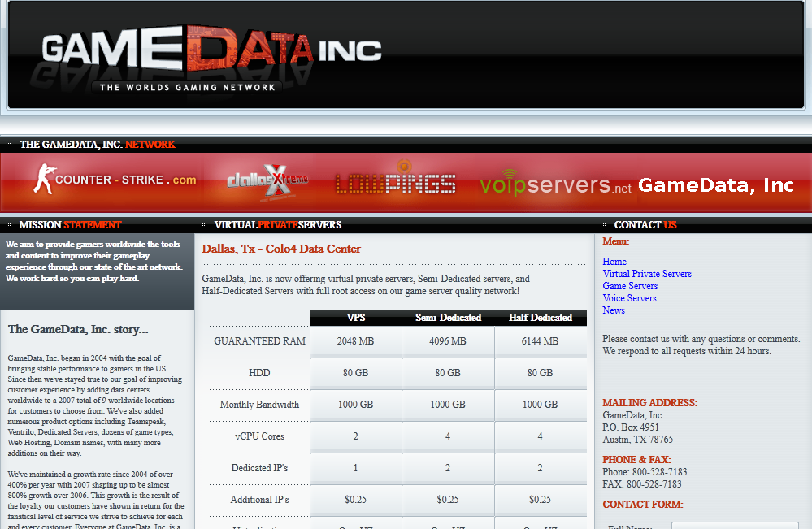Click The GameData, Inc. story heading
This screenshot has width=812, height=529.
(78, 329)
